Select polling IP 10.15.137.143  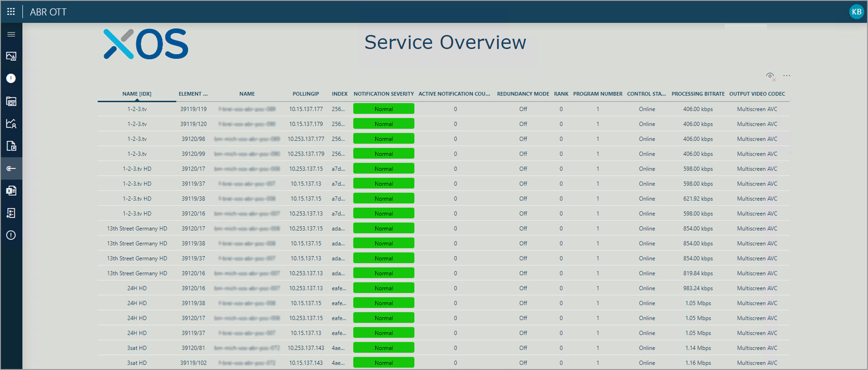[x=306, y=362]
